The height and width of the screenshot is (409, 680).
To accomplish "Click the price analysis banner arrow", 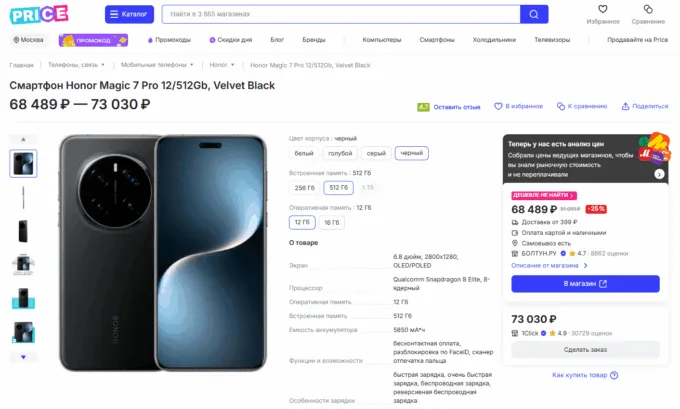I will [x=659, y=174].
